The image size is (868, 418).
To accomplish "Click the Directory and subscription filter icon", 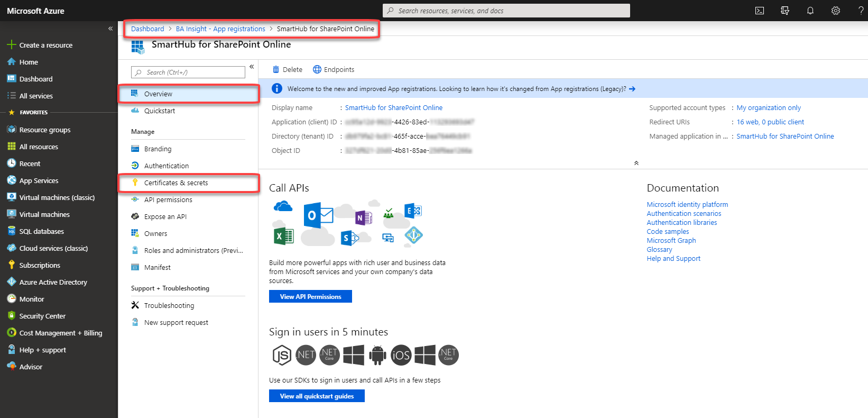I will [x=785, y=11].
